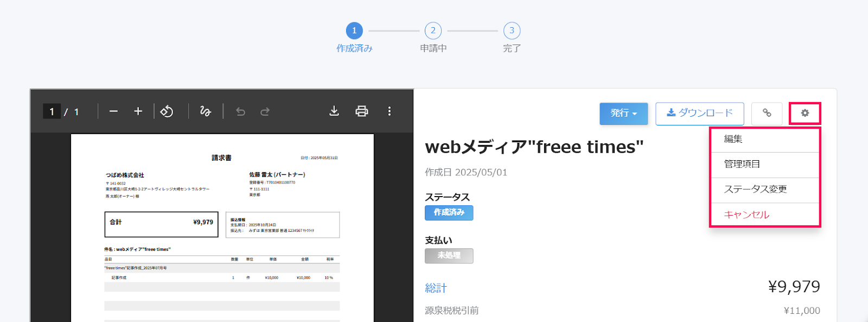868x322 pixels.
Task: Click the 請求書 heading in PDF
Action: click(x=221, y=158)
